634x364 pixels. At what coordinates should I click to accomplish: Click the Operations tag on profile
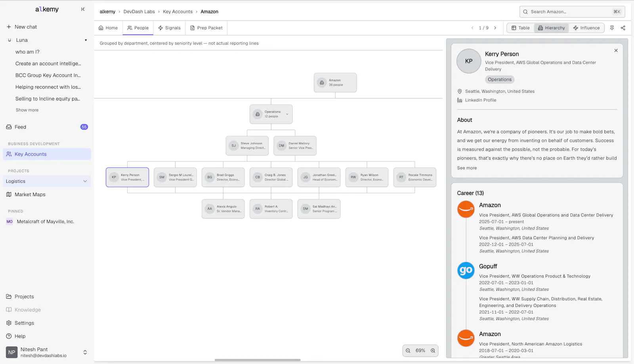500,80
